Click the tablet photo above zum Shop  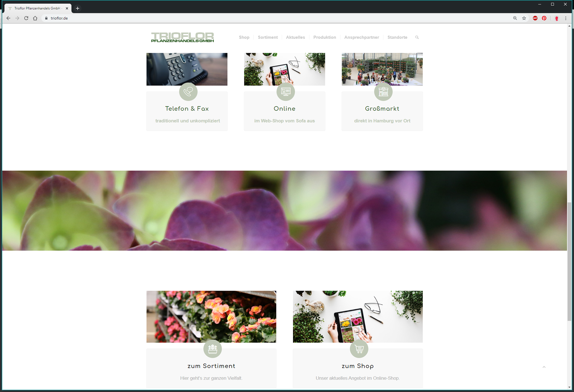[x=358, y=317]
